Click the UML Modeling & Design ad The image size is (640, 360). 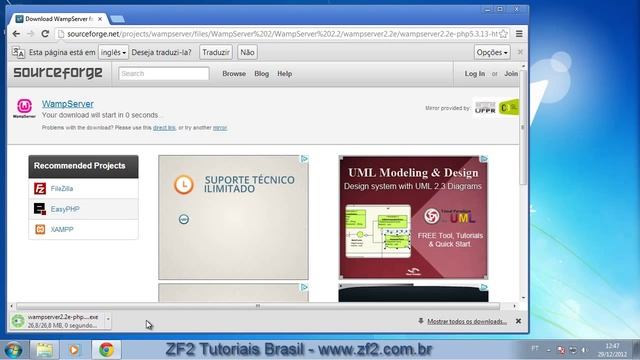413,217
